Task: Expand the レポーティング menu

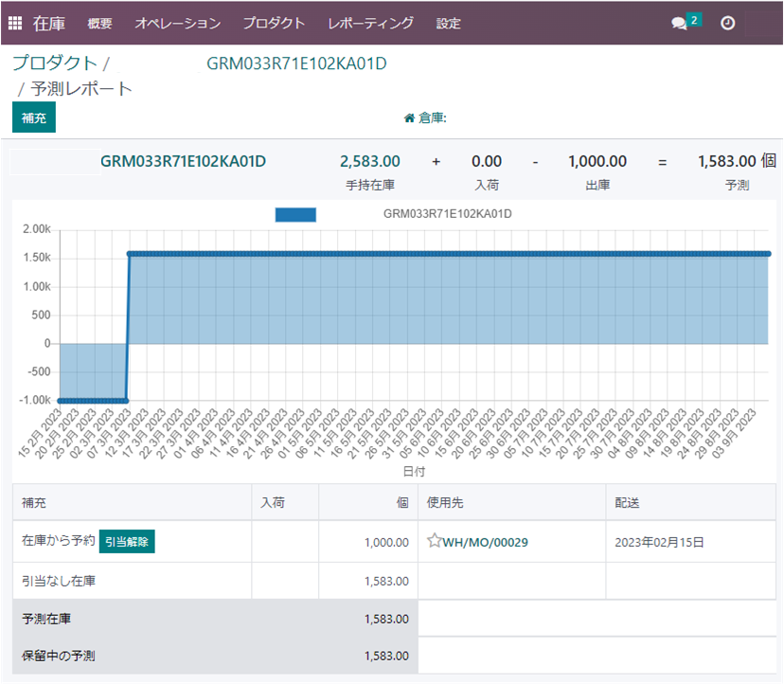Action: click(370, 23)
